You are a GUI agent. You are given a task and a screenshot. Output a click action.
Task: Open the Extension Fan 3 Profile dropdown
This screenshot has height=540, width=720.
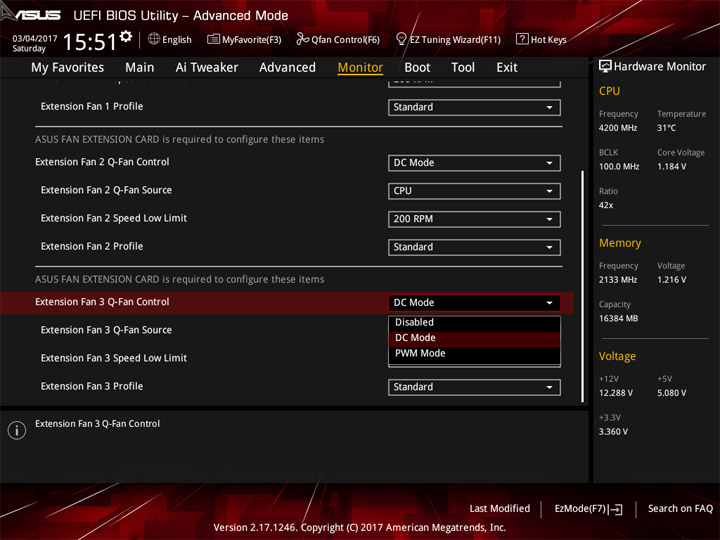tap(474, 387)
